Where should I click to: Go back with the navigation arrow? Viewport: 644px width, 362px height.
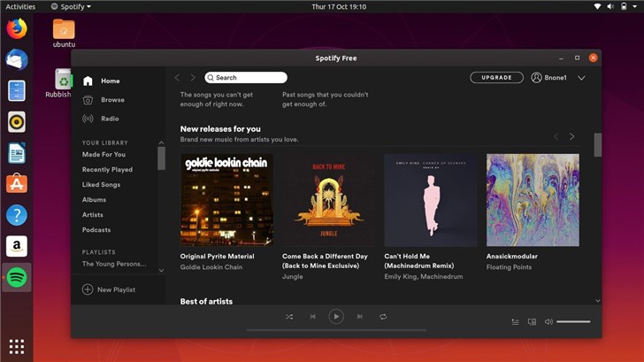[x=177, y=78]
